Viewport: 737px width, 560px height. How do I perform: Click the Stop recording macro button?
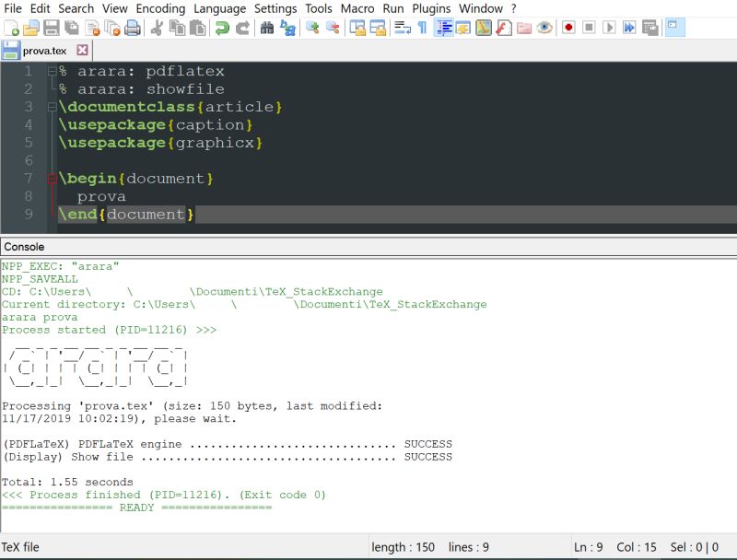pos(589,28)
